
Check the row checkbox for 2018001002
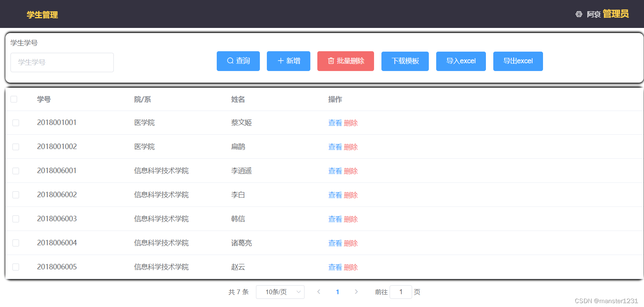[16, 147]
